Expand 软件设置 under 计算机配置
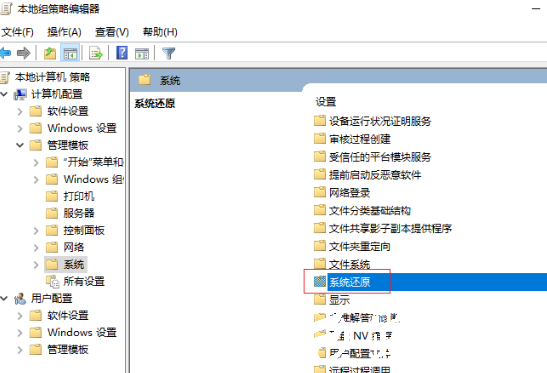 (x=20, y=111)
